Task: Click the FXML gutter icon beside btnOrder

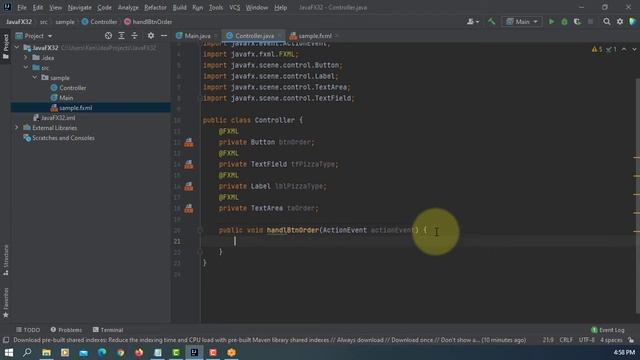Action: [x=189, y=142]
